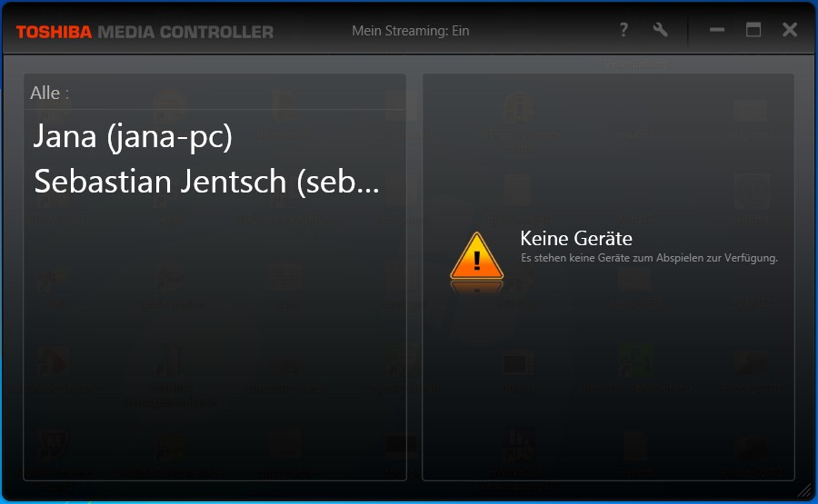This screenshot has height=504, width=818.
Task: Click the vertical separator beside the wrench
Action: (688, 31)
